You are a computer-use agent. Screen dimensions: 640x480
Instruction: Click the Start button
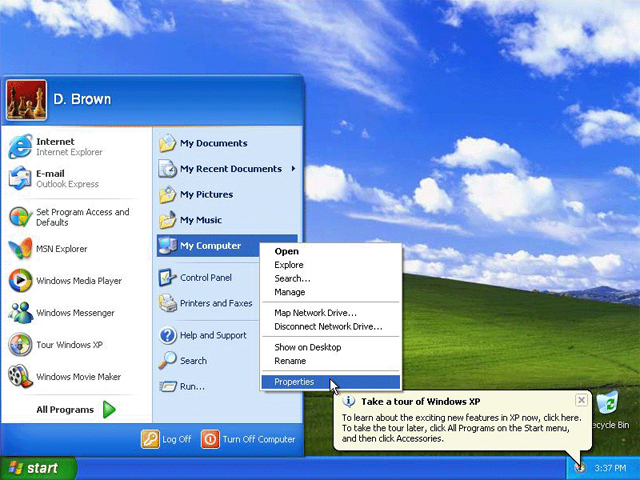click(38, 468)
